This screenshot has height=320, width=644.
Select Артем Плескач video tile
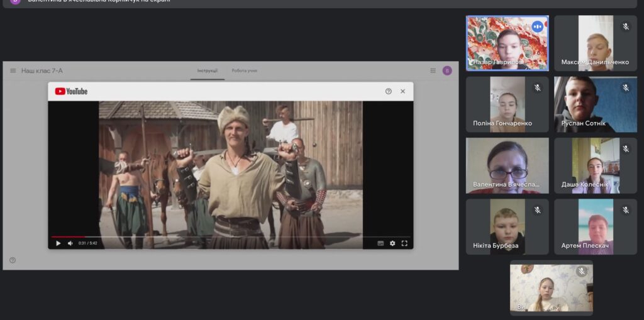(596, 227)
